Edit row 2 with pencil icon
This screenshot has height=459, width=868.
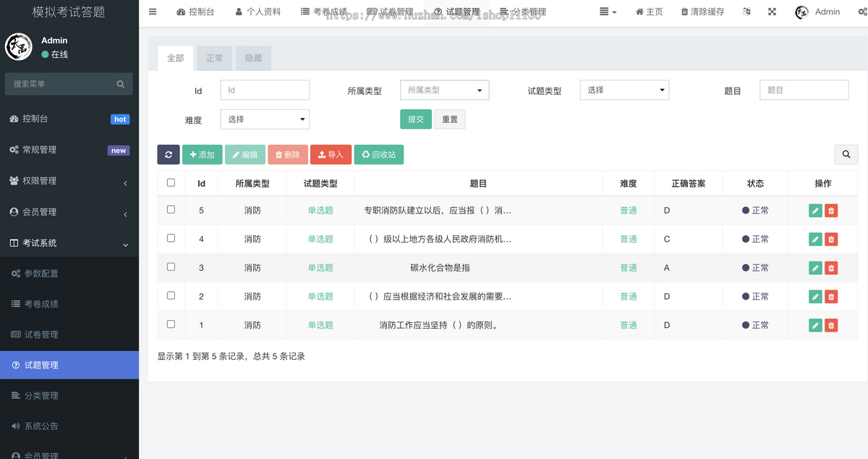coord(815,297)
